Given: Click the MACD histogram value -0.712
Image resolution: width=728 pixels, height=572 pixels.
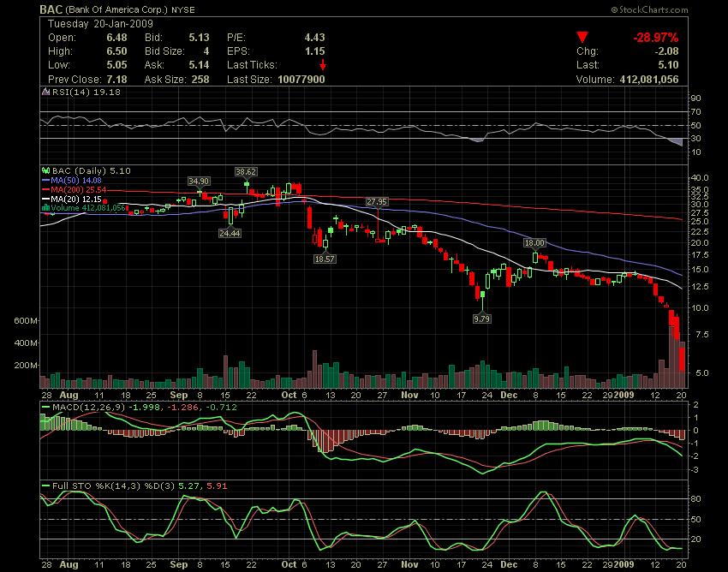Looking at the screenshot, I should point(221,408).
